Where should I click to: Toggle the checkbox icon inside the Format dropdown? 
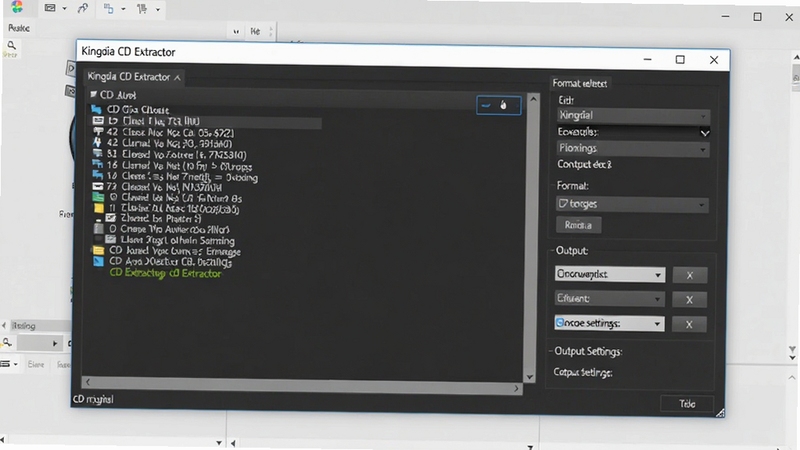[562, 204]
